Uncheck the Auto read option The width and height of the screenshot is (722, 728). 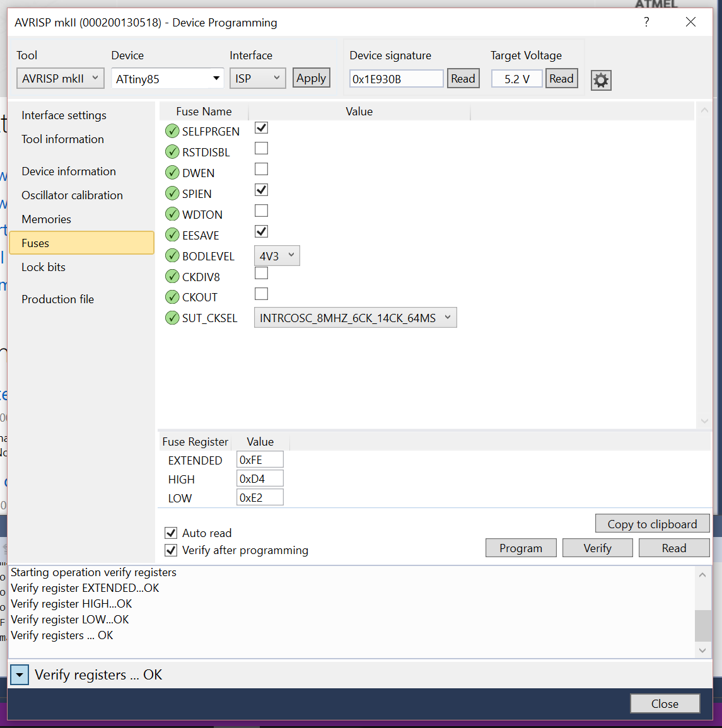click(171, 533)
